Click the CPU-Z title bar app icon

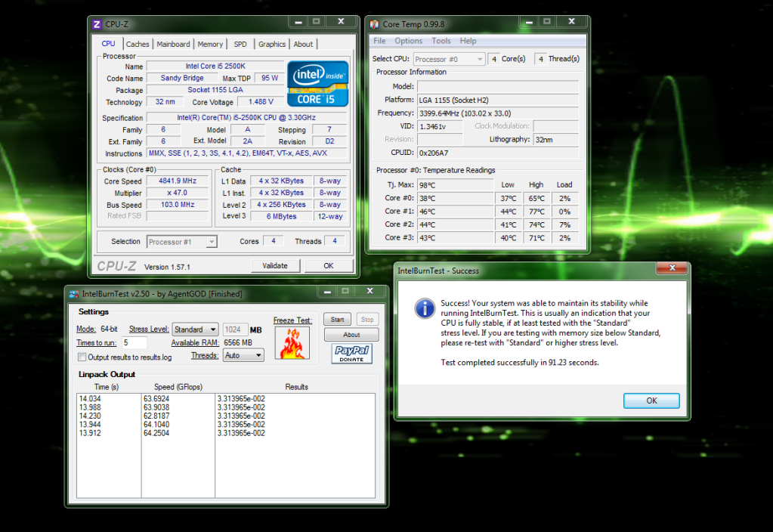(97, 24)
